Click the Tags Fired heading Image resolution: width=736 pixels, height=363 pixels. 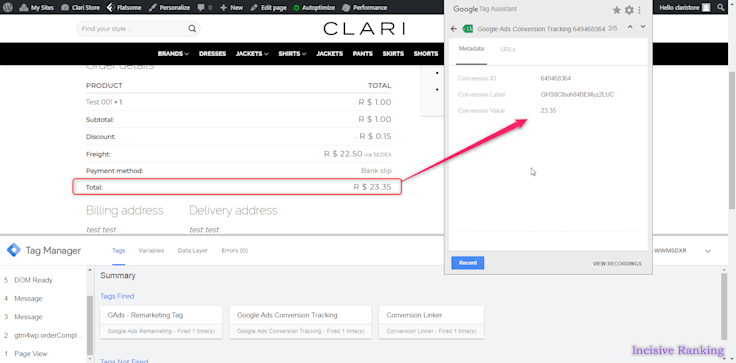[117, 296]
